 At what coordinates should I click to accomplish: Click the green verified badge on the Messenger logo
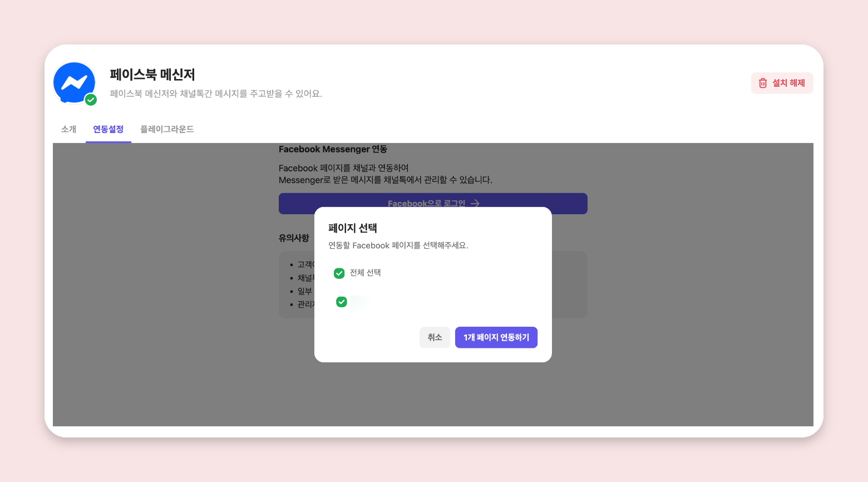[91, 100]
